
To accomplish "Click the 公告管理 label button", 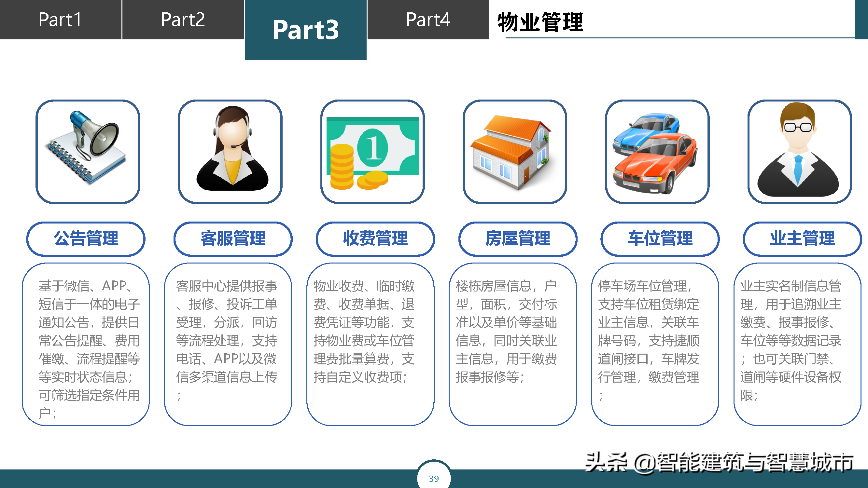I will click(86, 239).
